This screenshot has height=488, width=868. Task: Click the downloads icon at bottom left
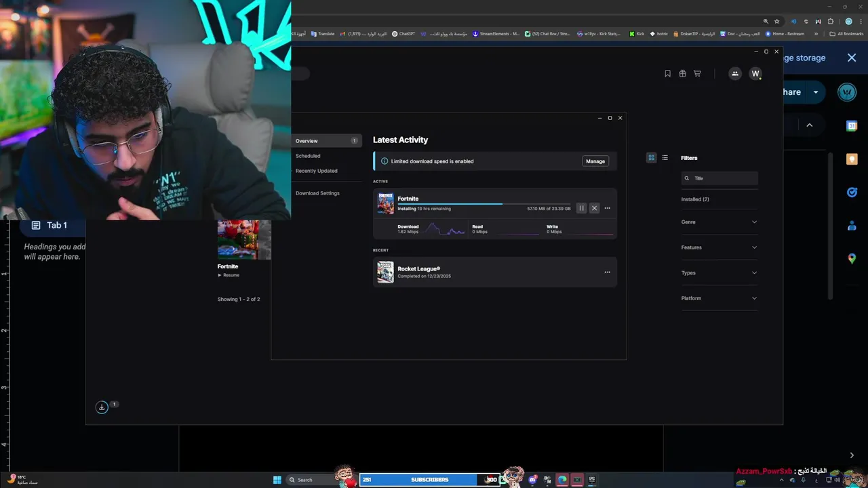pyautogui.click(x=102, y=407)
